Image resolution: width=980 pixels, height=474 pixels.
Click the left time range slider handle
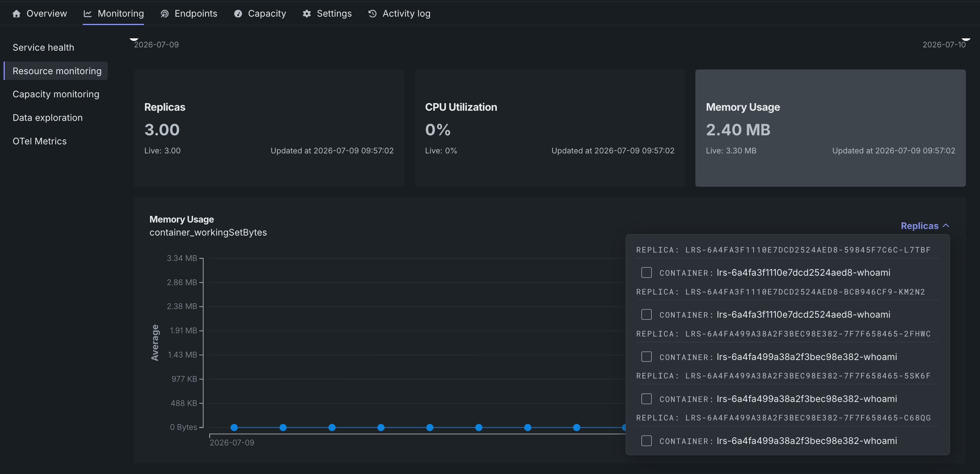134,39
